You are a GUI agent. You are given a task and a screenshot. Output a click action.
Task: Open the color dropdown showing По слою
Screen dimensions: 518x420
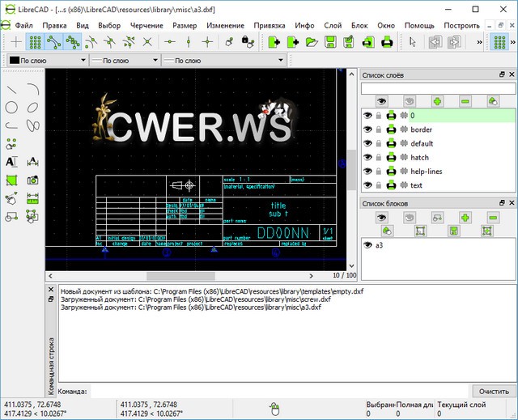(47, 61)
